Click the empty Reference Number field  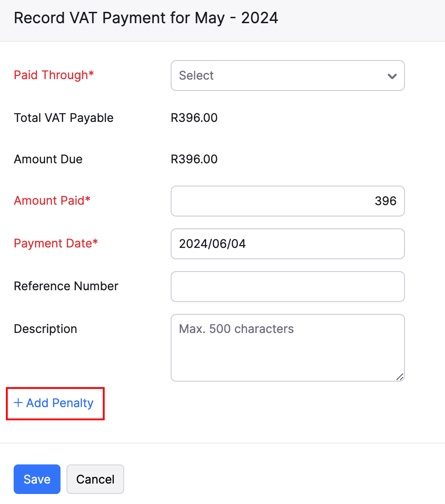[x=288, y=287]
